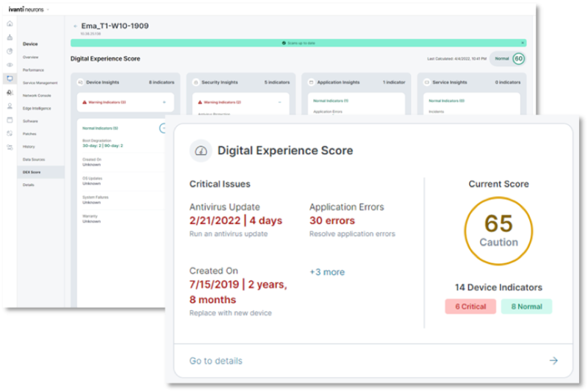Click the Security Insights lock icon
The height and width of the screenshot is (391, 588).
click(196, 82)
